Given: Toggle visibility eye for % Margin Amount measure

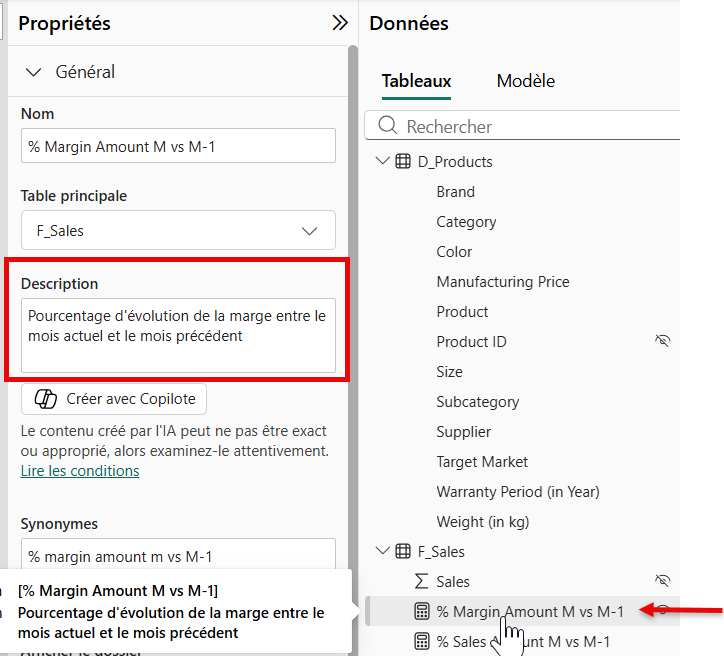Looking at the screenshot, I should point(661,611).
